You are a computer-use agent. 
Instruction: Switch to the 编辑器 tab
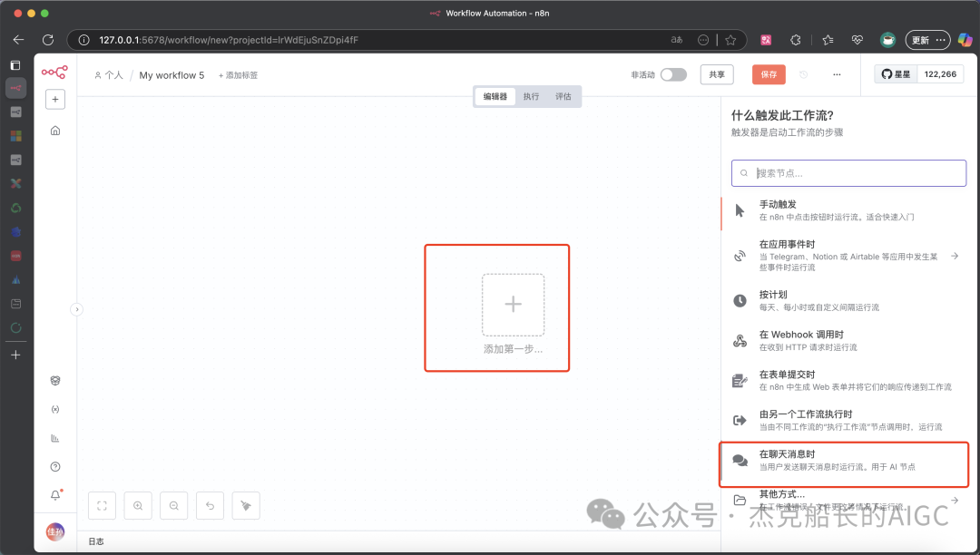(495, 96)
